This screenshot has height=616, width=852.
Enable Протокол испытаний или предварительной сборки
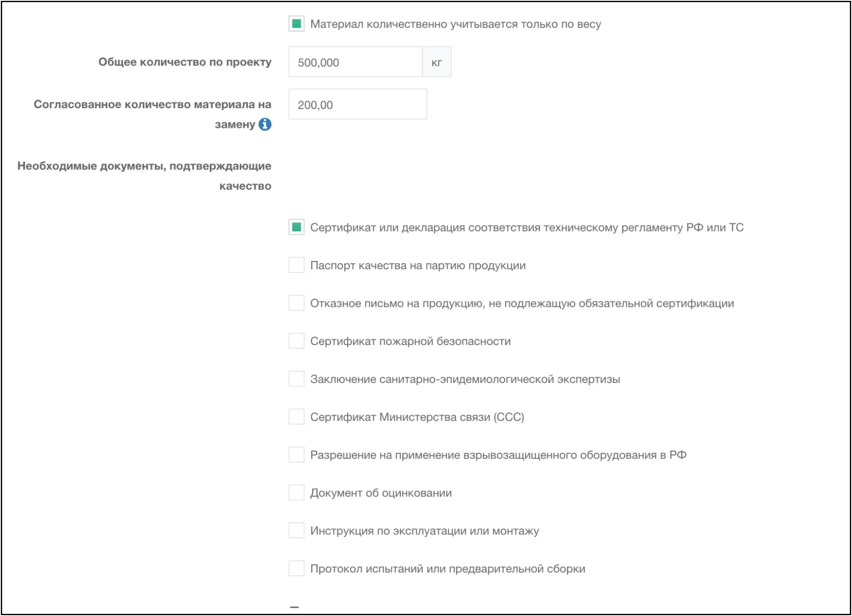click(296, 568)
